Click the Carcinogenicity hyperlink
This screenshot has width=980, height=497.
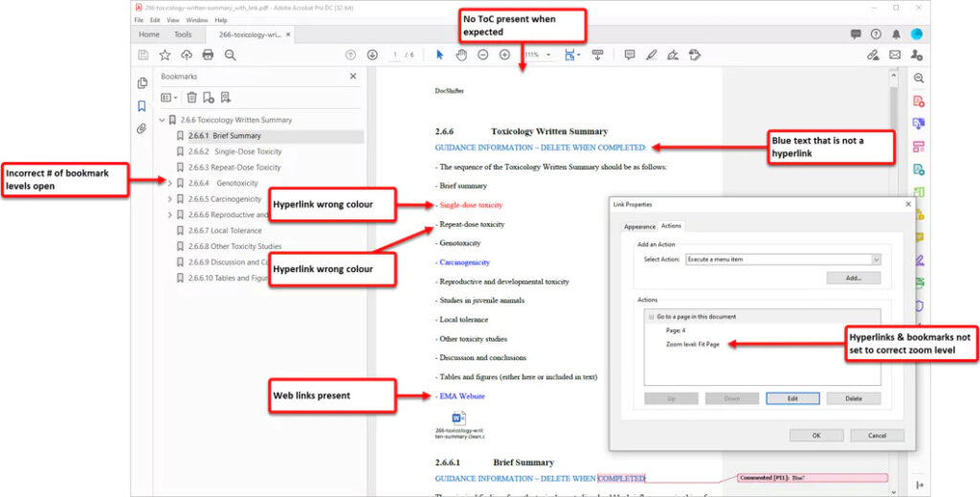[x=464, y=262]
